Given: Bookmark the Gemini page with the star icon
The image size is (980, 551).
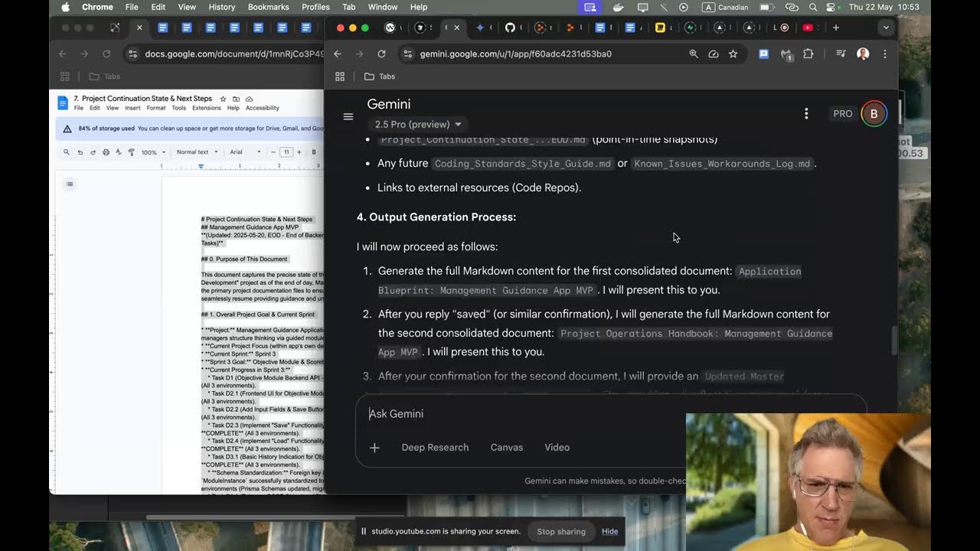Looking at the screenshot, I should click(733, 54).
